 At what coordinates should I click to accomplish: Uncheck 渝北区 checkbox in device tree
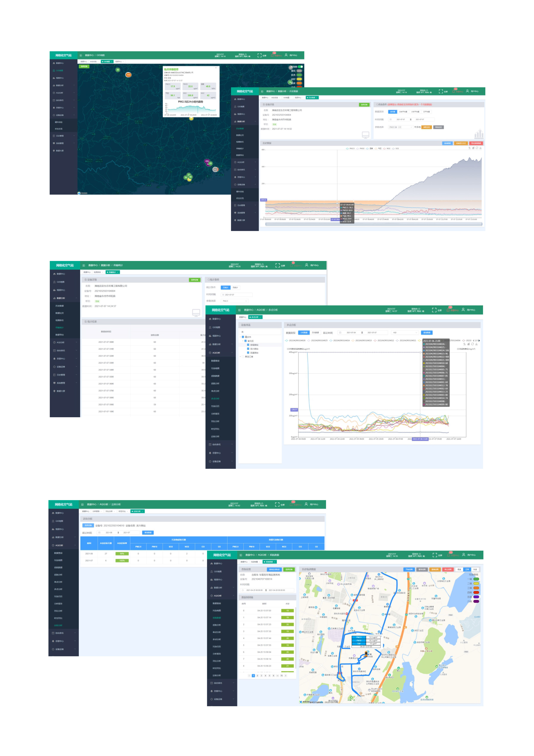coord(245,341)
